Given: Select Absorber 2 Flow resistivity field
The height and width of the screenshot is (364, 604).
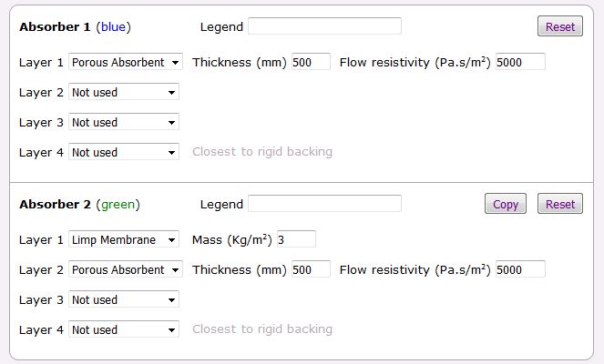Looking at the screenshot, I should coord(520,269).
